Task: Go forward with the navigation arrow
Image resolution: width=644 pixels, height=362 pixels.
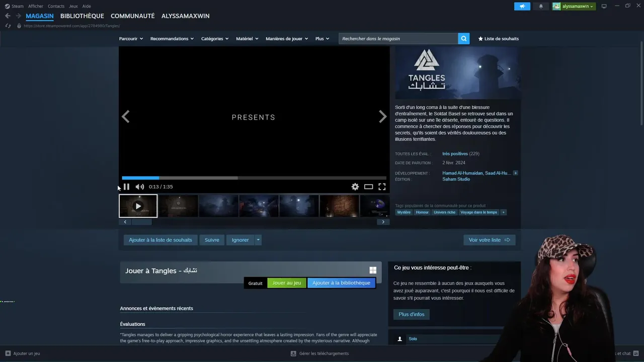Action: click(x=18, y=16)
